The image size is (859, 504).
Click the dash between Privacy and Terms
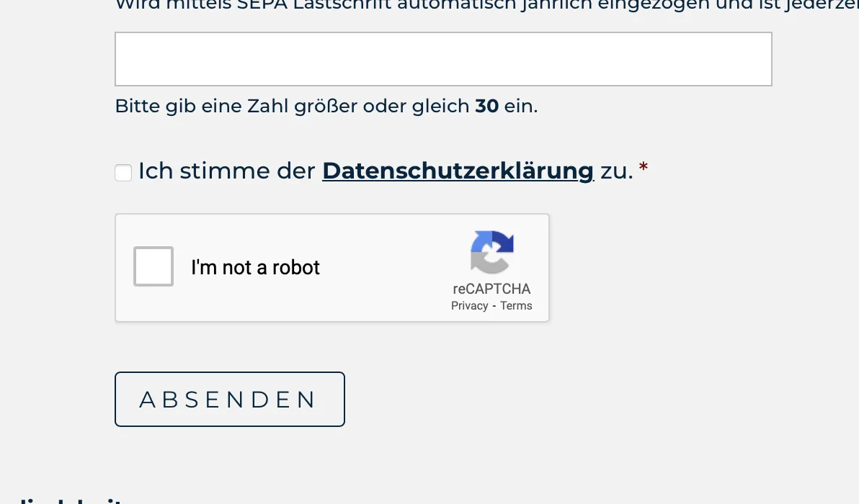(494, 306)
